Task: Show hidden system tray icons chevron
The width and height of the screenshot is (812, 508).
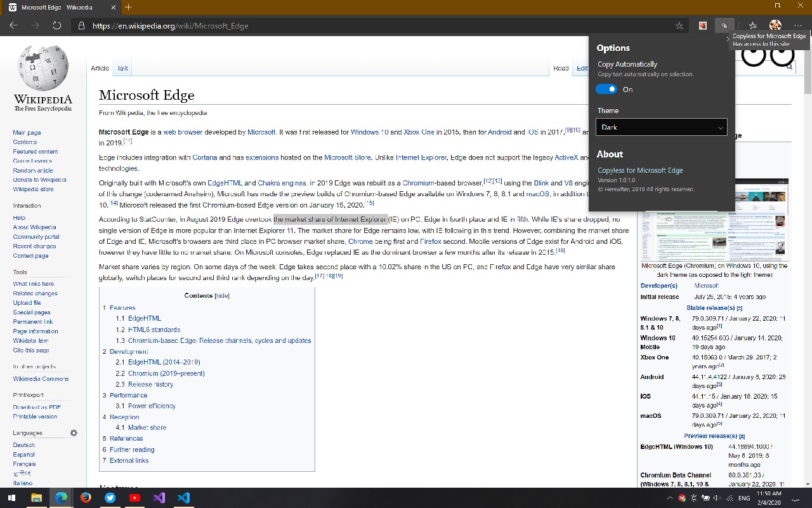Action: [670, 498]
